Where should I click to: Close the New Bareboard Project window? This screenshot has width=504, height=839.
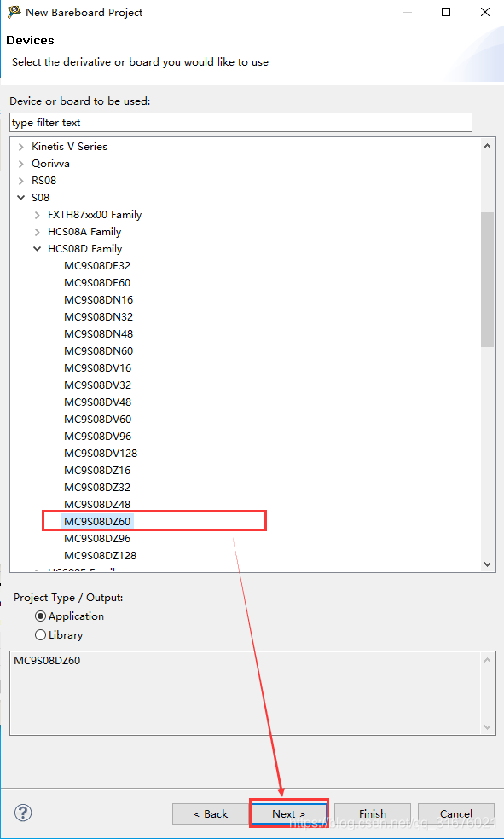(484, 12)
